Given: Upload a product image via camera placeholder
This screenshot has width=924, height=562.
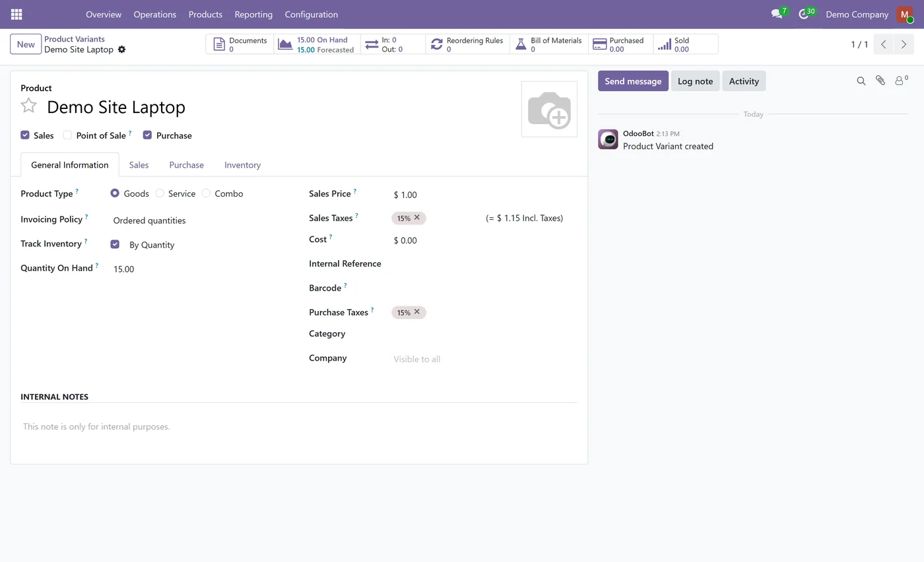Looking at the screenshot, I should (x=549, y=109).
